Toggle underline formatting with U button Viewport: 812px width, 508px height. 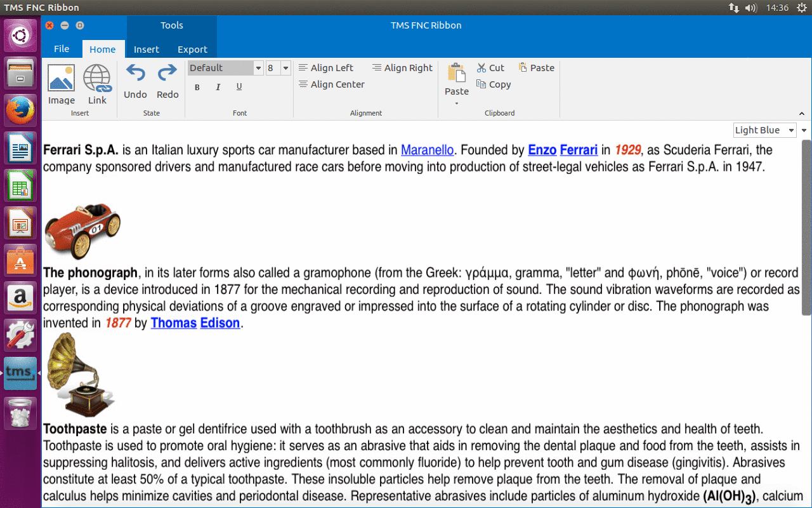tap(239, 87)
